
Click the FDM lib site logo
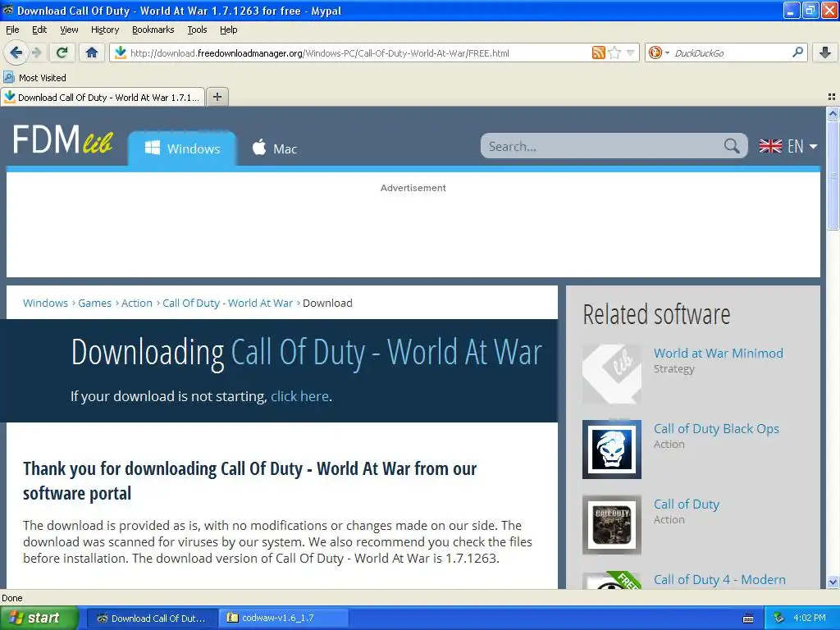[x=62, y=140]
